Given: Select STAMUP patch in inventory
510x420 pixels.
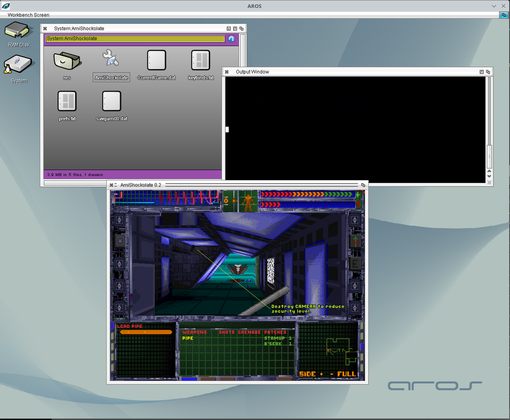Looking at the screenshot, I should [278, 338].
